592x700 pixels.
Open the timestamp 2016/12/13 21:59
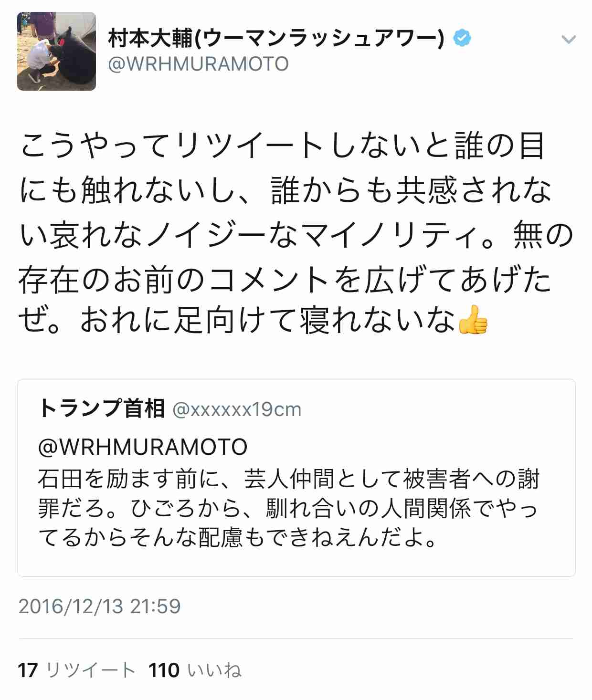[99, 606]
